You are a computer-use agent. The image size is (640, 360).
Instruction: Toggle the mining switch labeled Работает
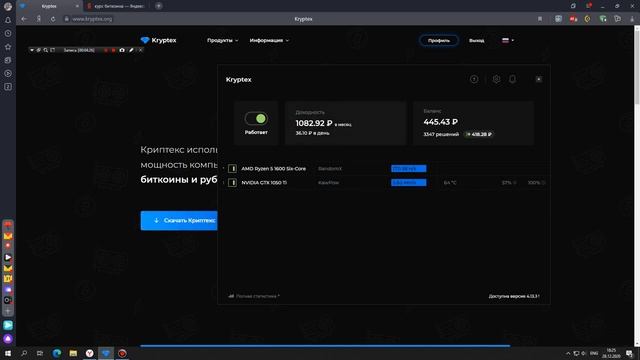click(x=256, y=119)
